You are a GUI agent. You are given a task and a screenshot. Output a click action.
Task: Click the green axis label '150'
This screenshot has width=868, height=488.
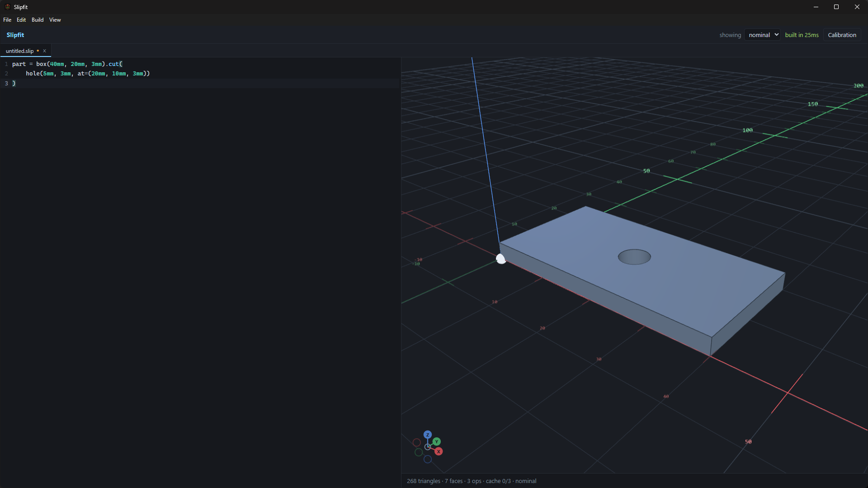click(x=812, y=104)
